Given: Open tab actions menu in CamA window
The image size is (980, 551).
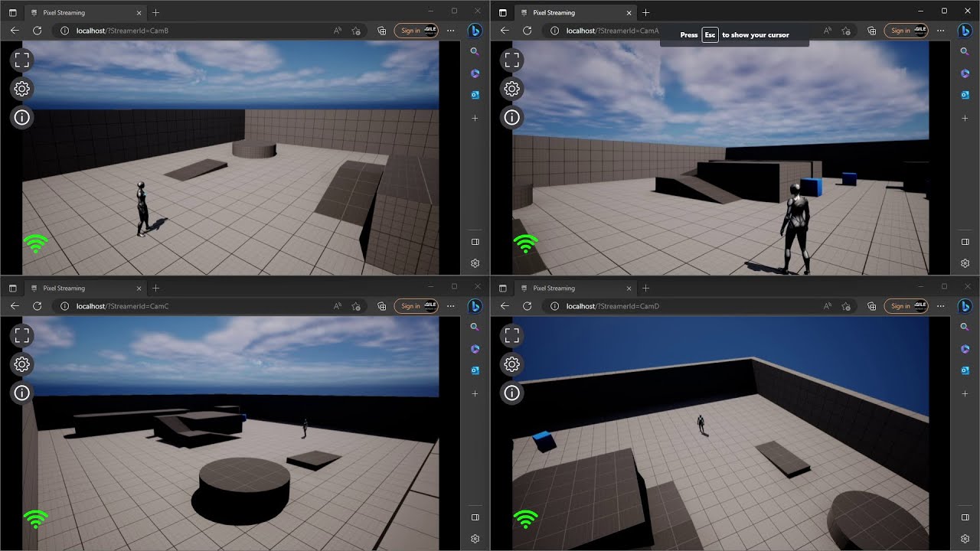Looking at the screenshot, I should pyautogui.click(x=502, y=12).
